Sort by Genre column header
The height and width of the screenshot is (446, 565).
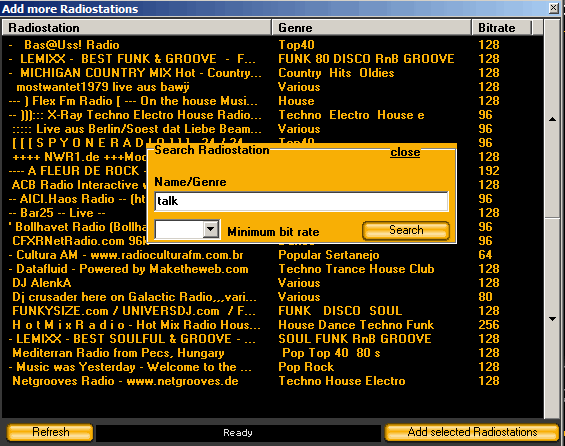[x=372, y=28]
